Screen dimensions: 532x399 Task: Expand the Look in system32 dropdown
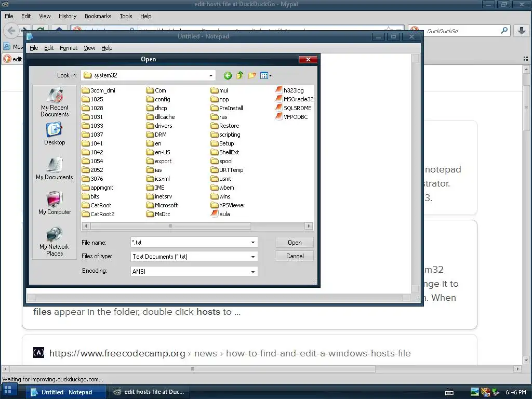211,75
